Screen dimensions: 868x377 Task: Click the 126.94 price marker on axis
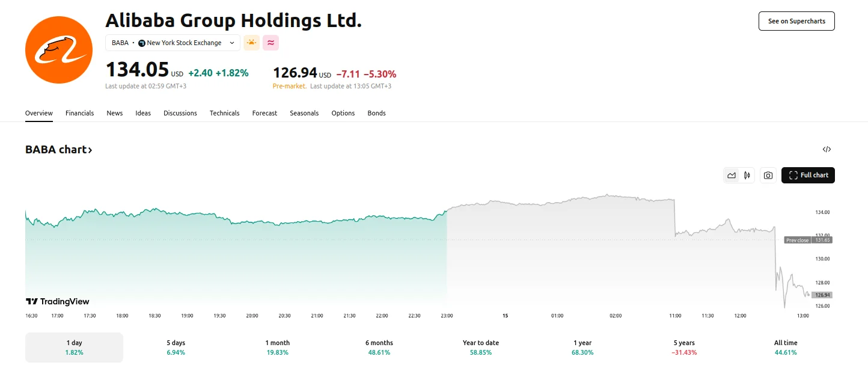822,295
